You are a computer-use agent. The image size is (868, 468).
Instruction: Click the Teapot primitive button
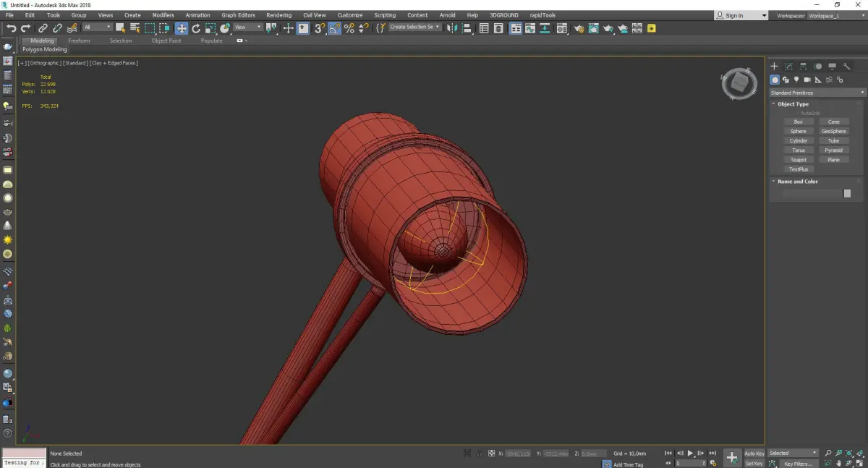pos(798,160)
